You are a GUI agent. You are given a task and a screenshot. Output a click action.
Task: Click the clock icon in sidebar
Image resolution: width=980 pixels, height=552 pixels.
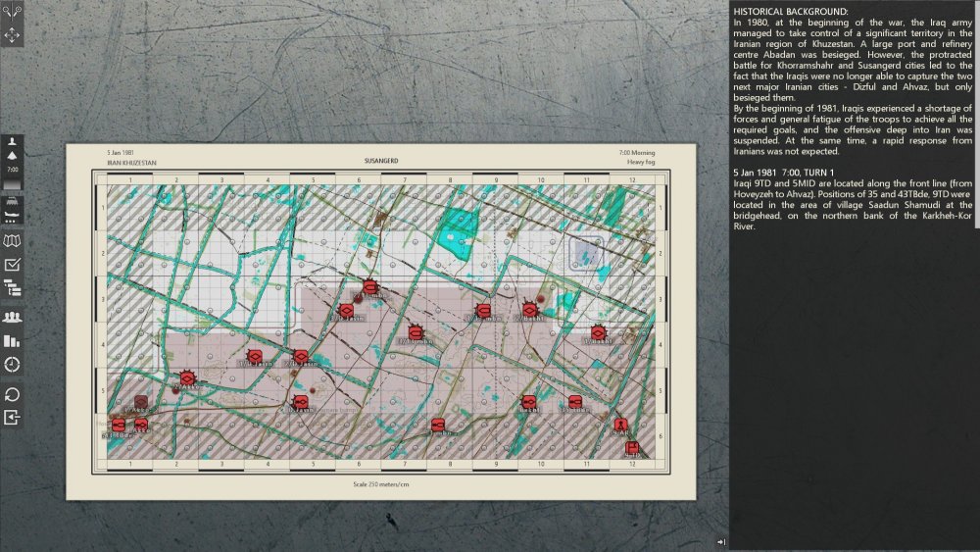point(13,365)
